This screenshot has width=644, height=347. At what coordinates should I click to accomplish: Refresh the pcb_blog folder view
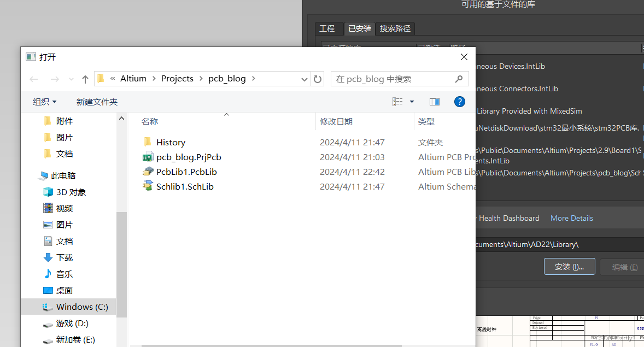tap(318, 79)
